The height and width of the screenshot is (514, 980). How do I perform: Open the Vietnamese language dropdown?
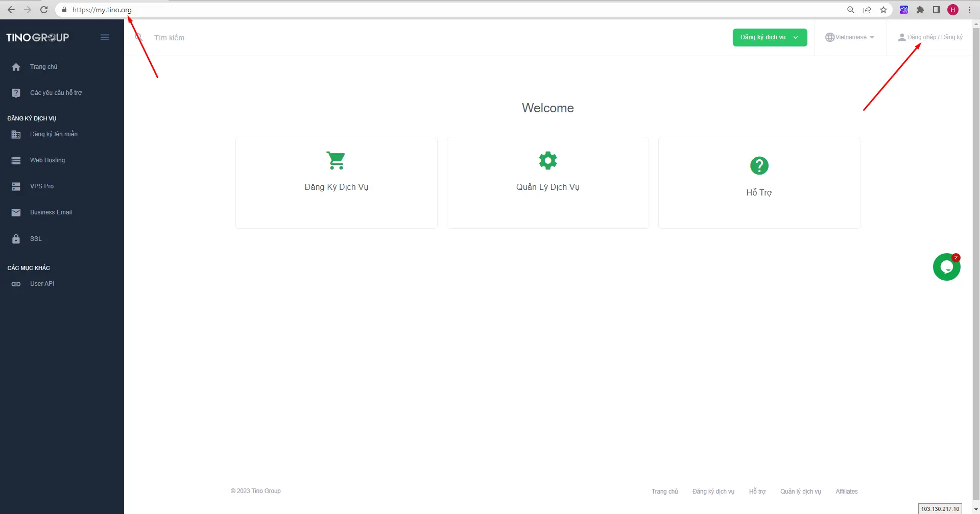[x=850, y=37]
